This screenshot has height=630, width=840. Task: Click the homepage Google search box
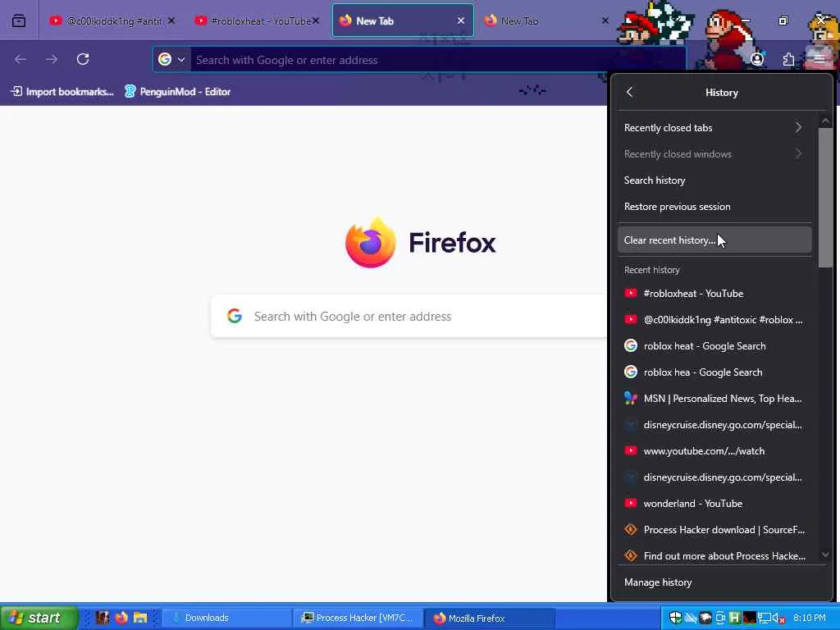tap(410, 316)
